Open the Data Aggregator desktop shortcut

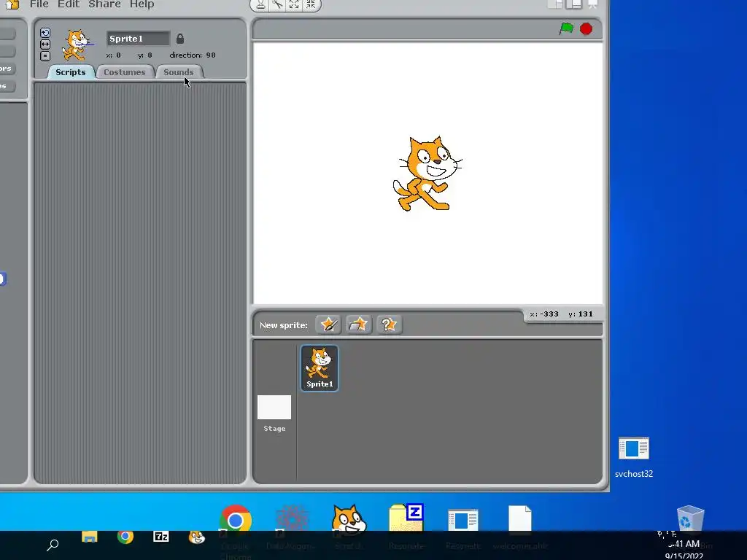pyautogui.click(x=292, y=521)
